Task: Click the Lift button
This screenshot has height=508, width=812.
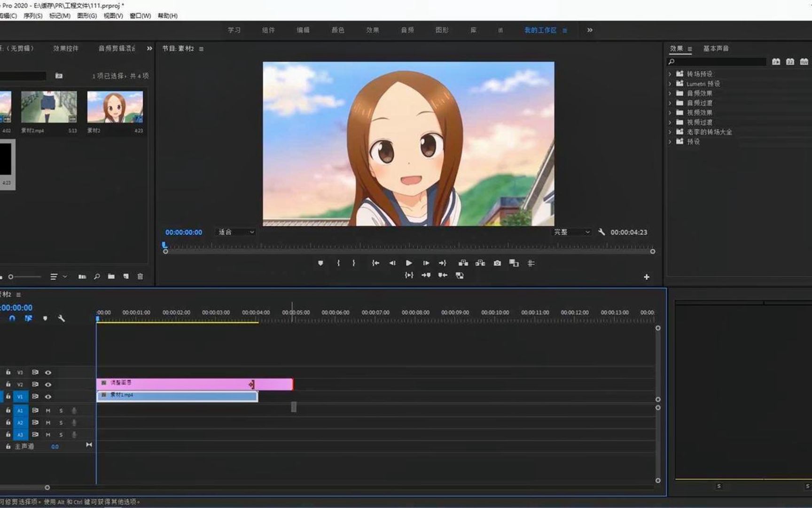Action: click(x=463, y=263)
